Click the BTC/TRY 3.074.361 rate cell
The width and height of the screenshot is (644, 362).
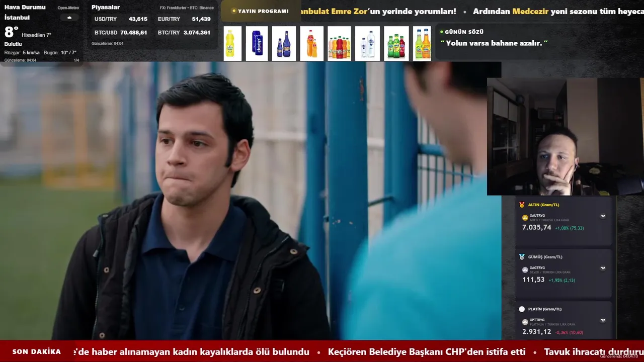184,33
